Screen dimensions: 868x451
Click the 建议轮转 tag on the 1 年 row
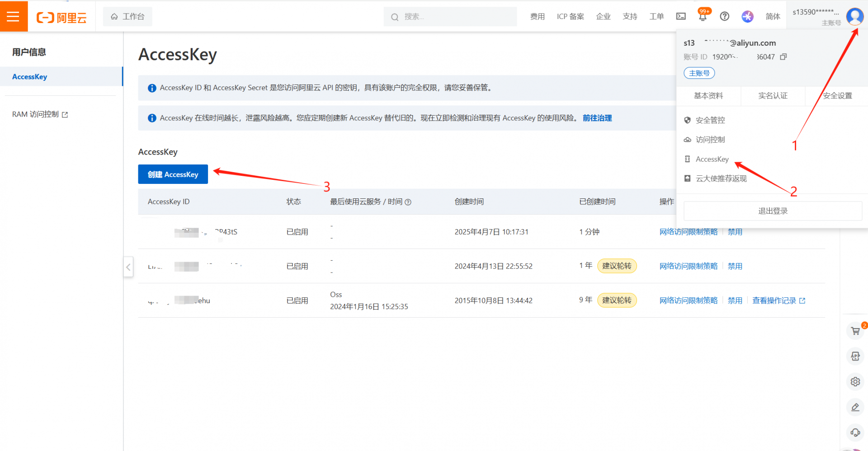tap(617, 266)
